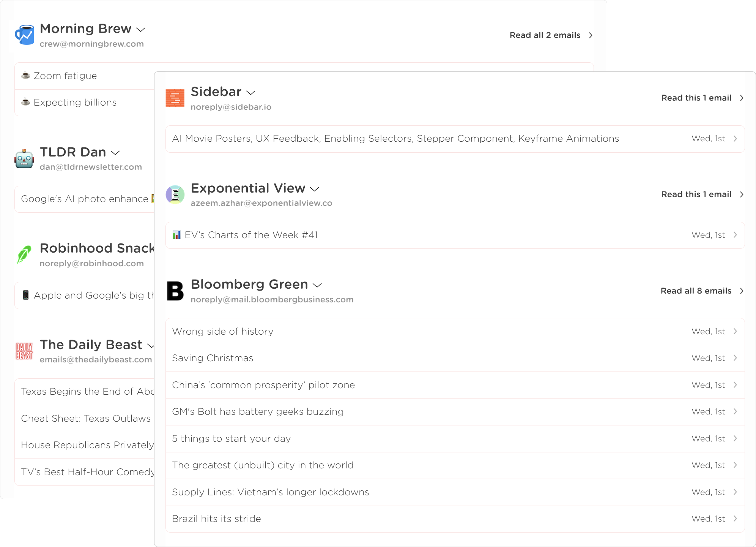
Task: Open the Sidebar sender chevron menu
Action: point(251,93)
